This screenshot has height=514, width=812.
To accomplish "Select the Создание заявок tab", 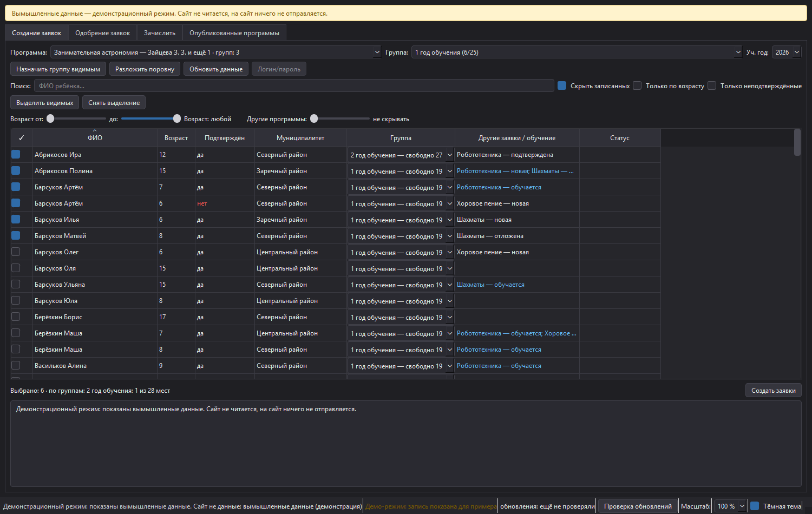I will tap(37, 33).
